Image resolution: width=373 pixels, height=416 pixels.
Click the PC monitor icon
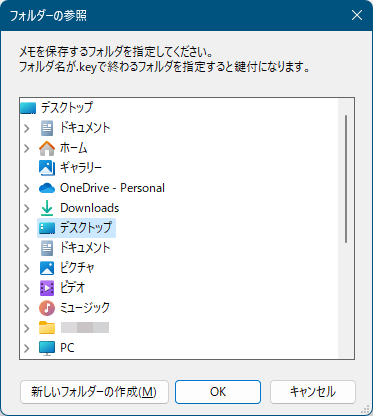[x=47, y=348]
